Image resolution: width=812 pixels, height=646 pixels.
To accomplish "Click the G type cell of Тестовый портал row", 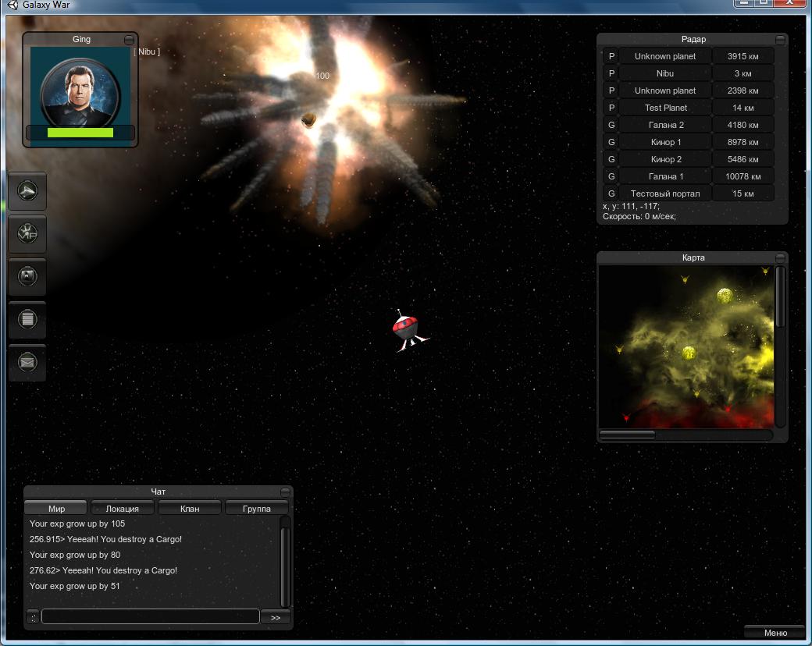I will [x=611, y=193].
